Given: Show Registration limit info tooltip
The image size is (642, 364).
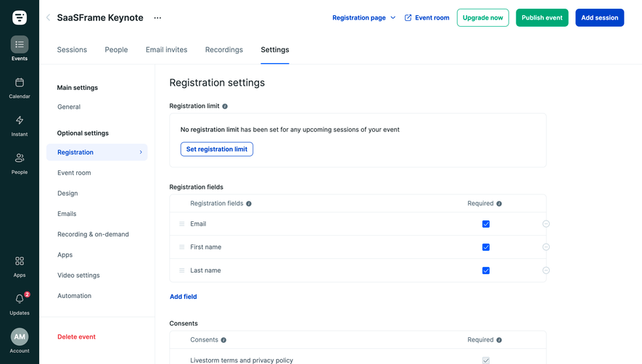Looking at the screenshot, I should pyautogui.click(x=225, y=106).
